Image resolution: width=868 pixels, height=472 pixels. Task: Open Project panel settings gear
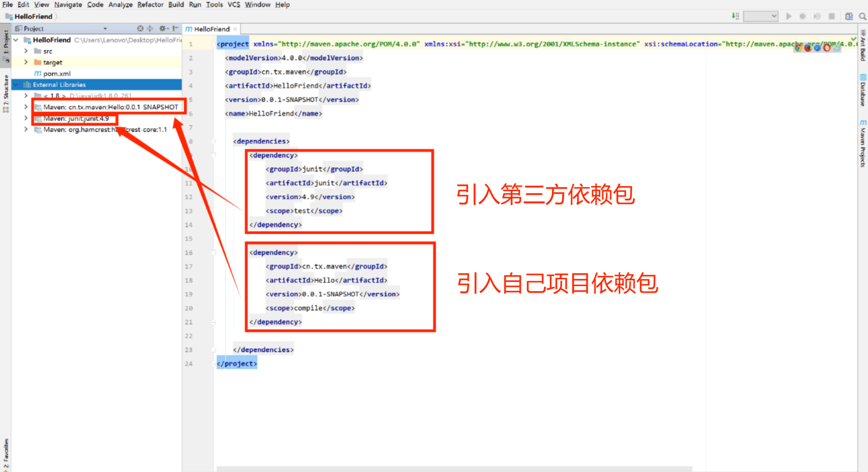(163, 28)
